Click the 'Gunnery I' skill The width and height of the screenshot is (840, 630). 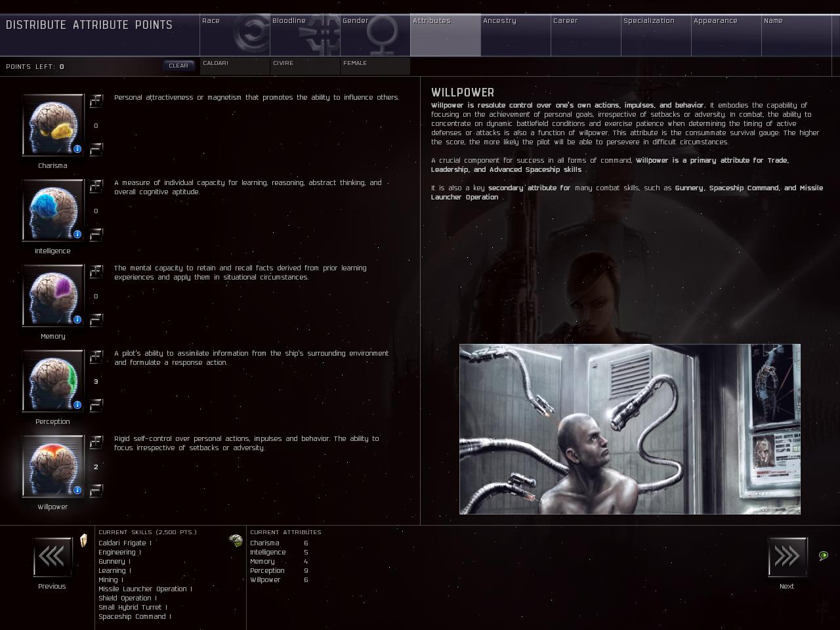[114, 562]
